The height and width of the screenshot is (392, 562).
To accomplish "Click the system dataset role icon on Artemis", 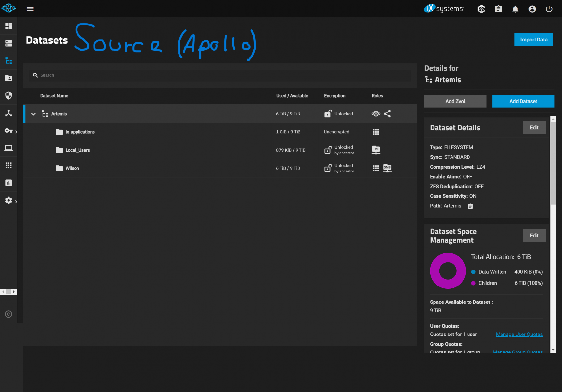I will (376, 114).
